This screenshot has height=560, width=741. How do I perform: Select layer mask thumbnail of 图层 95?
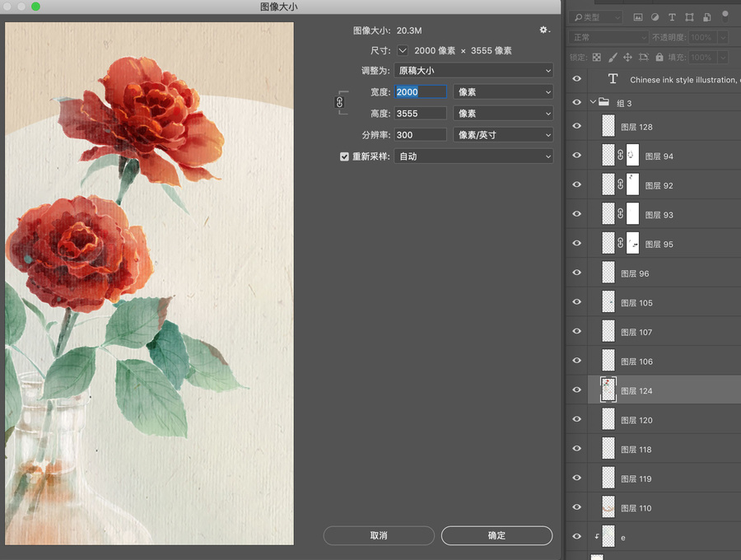632,243
